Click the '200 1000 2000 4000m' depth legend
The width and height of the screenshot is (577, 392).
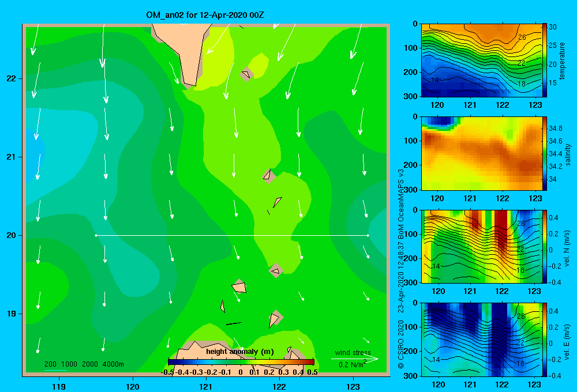[84, 364]
